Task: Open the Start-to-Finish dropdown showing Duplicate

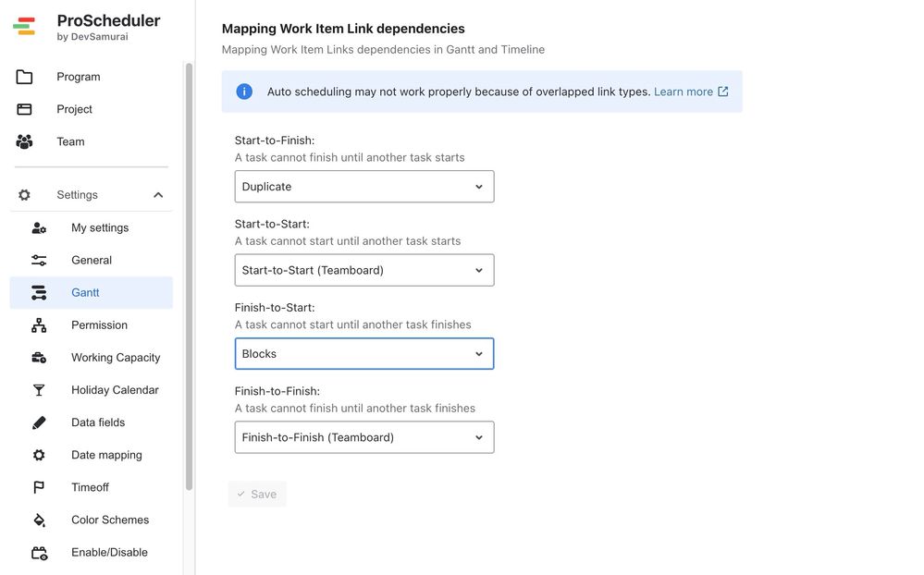Action: coord(364,184)
